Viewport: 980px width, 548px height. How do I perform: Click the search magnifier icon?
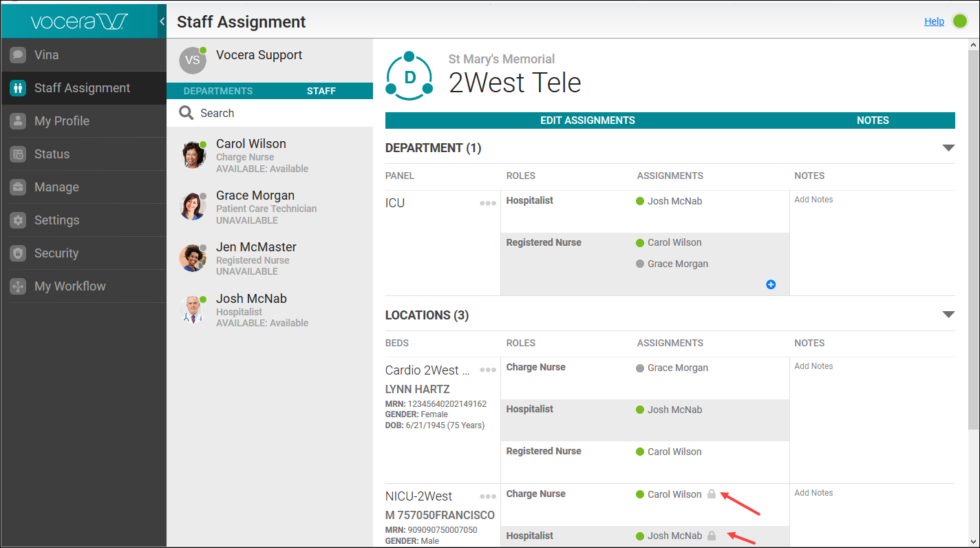(186, 113)
